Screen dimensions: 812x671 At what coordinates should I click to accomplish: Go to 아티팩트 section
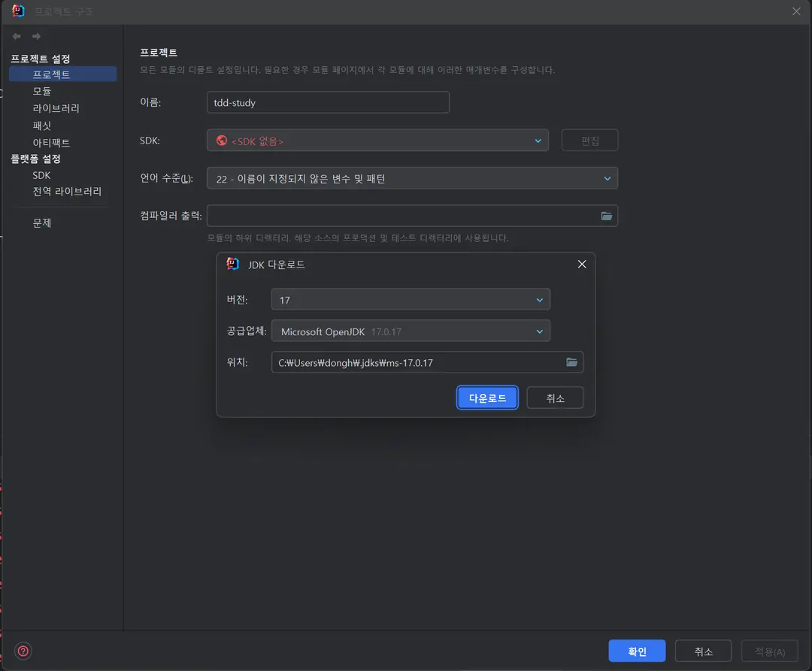click(51, 143)
